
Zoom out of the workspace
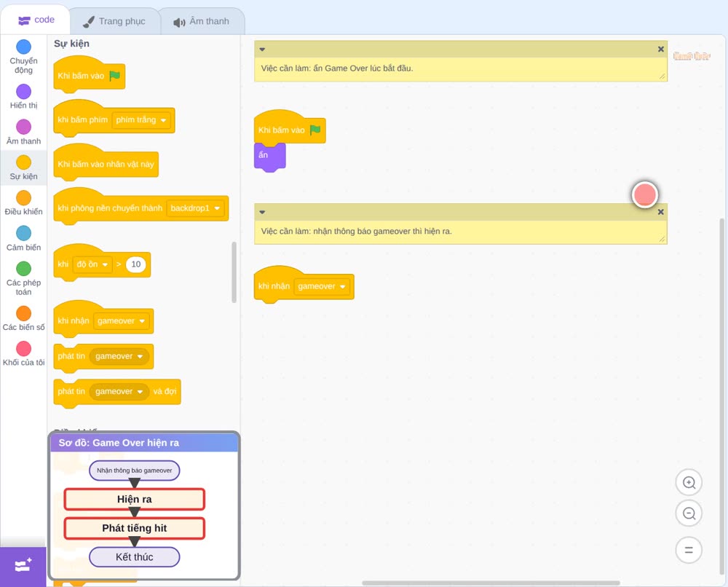tap(689, 513)
